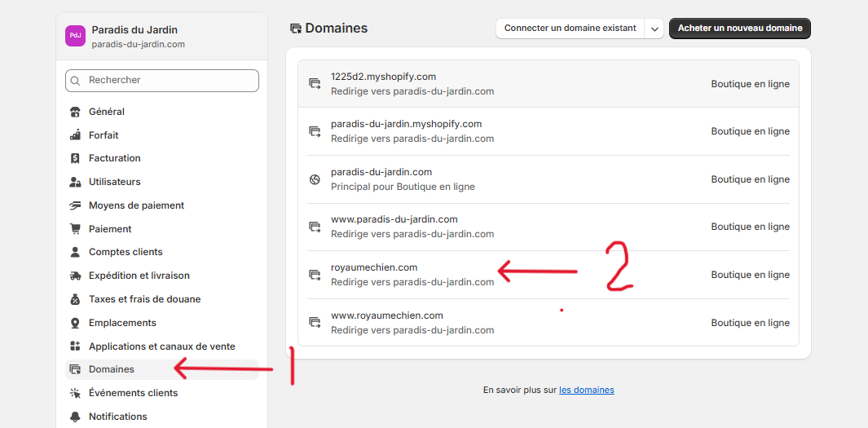Viewport: 868px width, 428px height.
Task: Open Événements clients settings
Action: click(161, 393)
